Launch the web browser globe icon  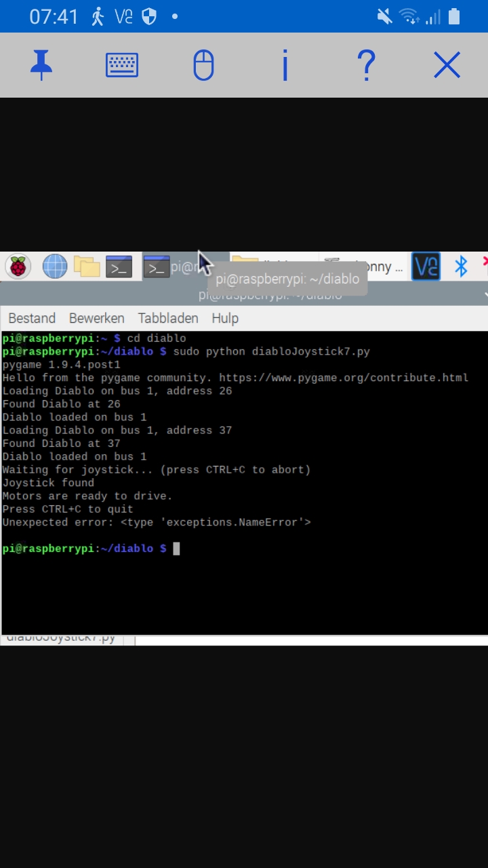click(54, 267)
